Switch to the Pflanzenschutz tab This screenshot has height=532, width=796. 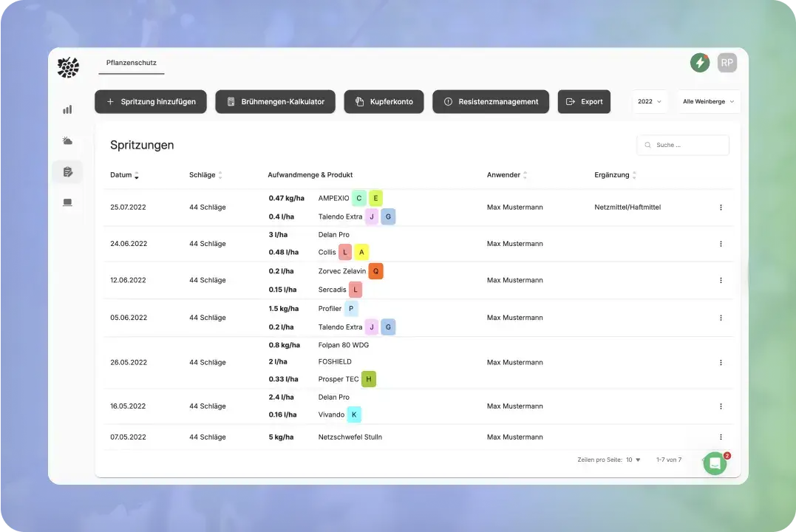point(131,63)
